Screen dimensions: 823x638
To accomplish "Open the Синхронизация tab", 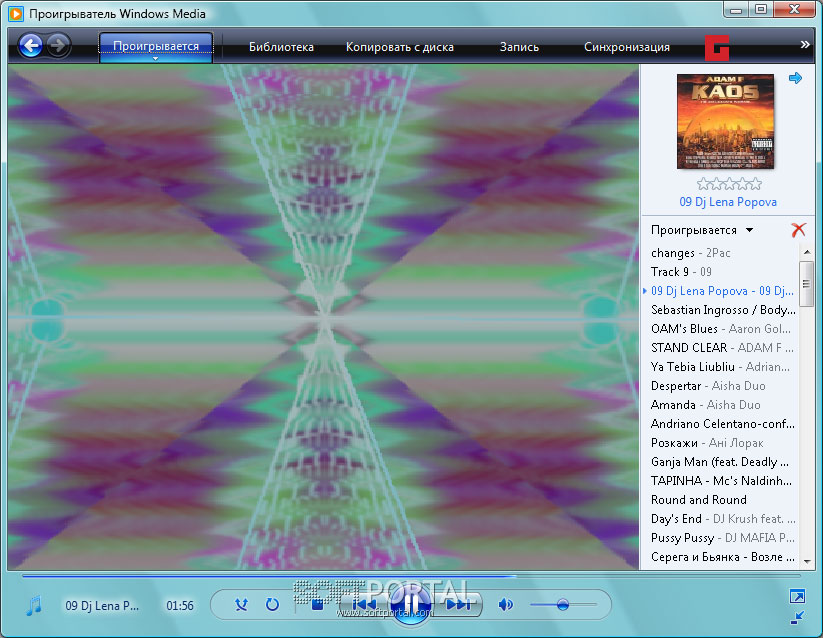I will [x=627, y=47].
